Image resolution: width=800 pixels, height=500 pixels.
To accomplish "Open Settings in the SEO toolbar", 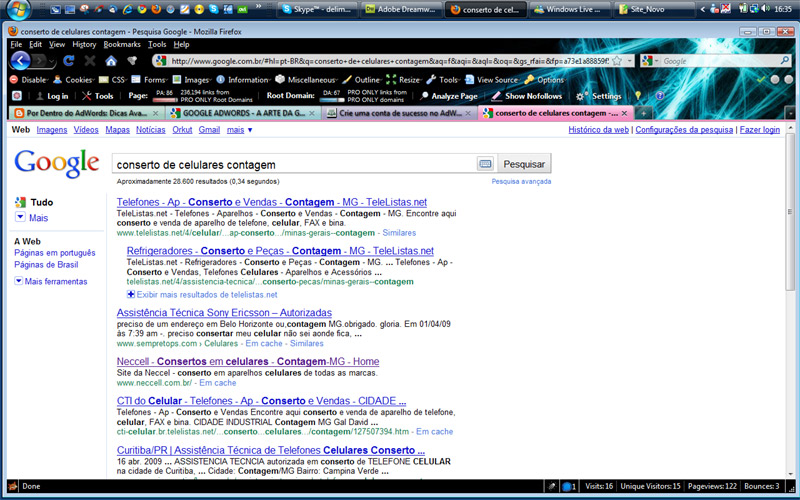I will (599, 96).
